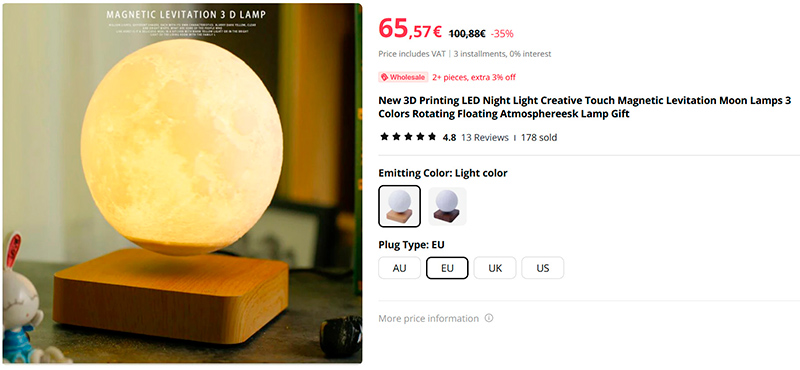Click the large moon lamp product image
The image size is (800, 370).
coord(182,183)
